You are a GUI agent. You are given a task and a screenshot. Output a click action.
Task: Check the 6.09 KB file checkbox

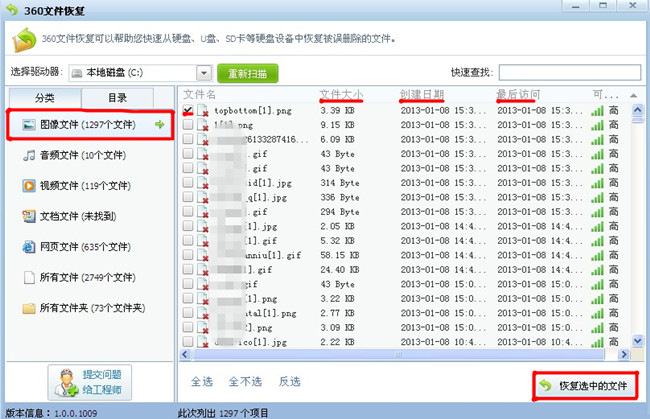(188, 139)
